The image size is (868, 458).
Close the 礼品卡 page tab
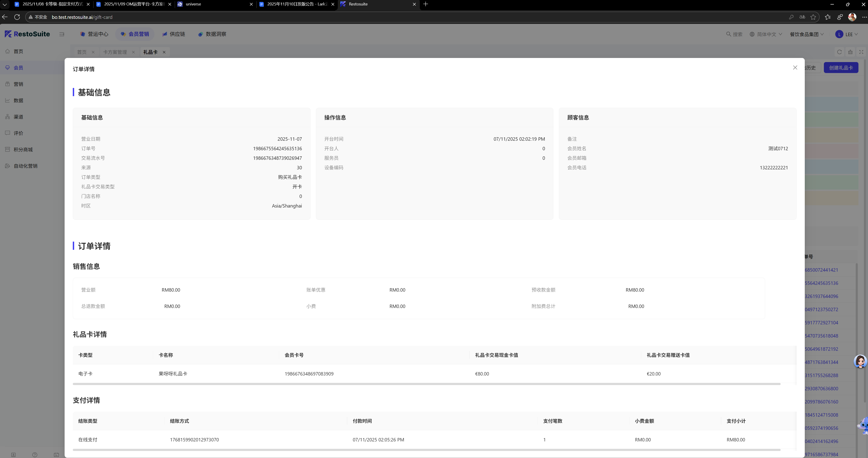point(164,52)
